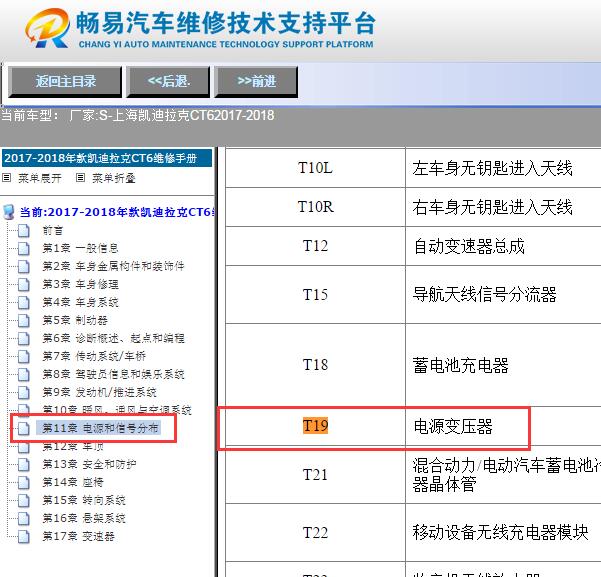This screenshot has width=601, height=577.
Task: Click the T10L code cell
Action: 315,168
